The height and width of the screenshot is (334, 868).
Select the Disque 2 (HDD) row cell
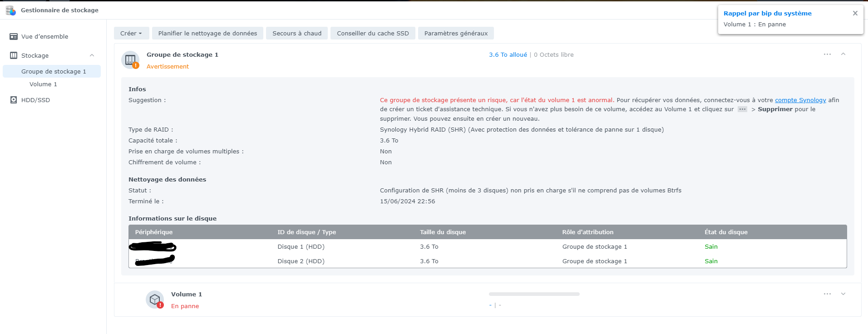(x=301, y=261)
